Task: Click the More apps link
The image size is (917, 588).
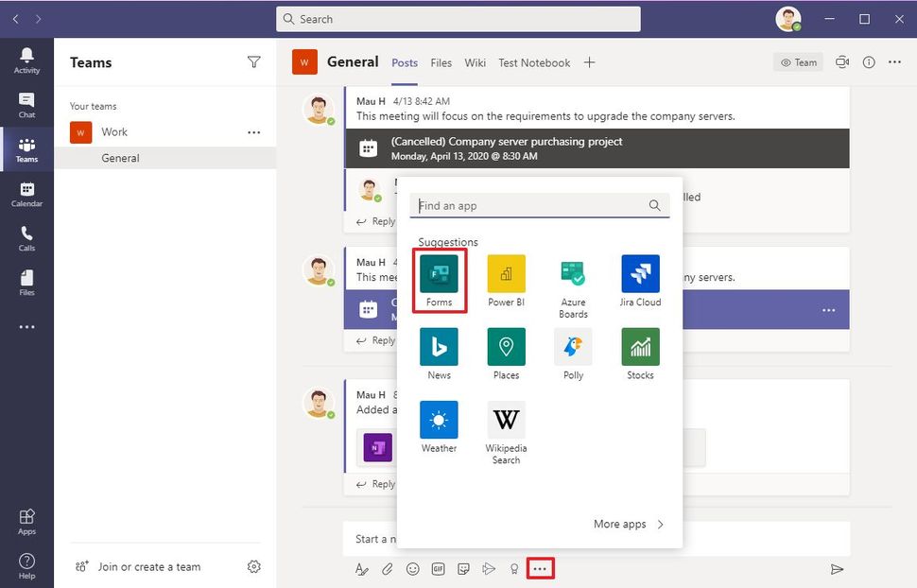Action: (x=621, y=524)
